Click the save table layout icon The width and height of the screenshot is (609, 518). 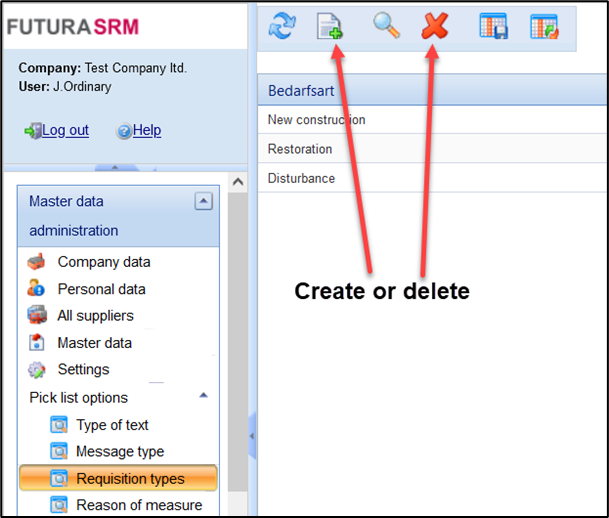[493, 27]
